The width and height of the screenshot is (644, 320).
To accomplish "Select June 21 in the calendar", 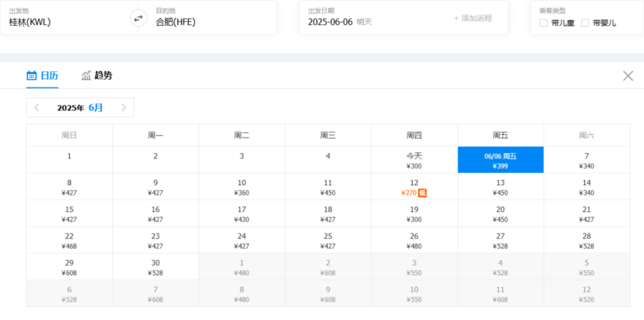I will 587,213.
